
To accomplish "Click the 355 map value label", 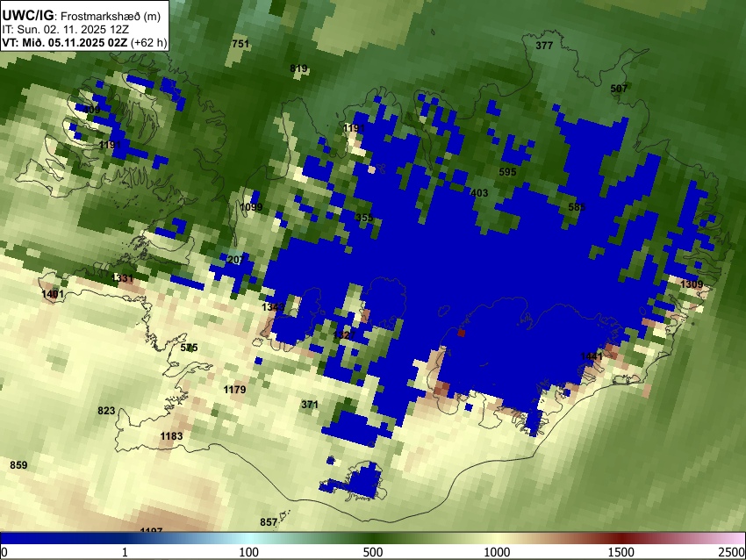I will click(364, 218).
